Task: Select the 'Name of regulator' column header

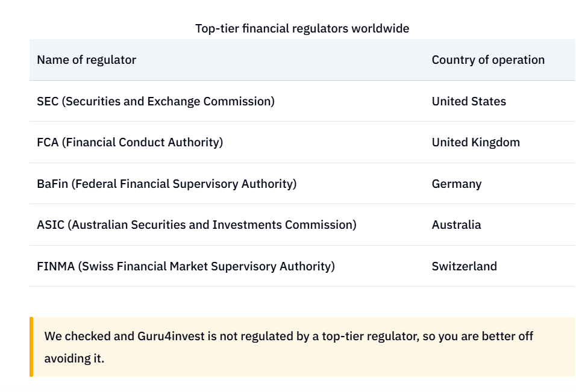Action: [x=86, y=60]
